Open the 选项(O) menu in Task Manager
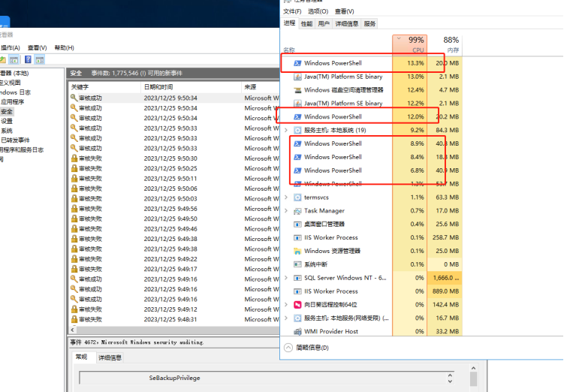This screenshot has width=564, height=392. click(318, 11)
